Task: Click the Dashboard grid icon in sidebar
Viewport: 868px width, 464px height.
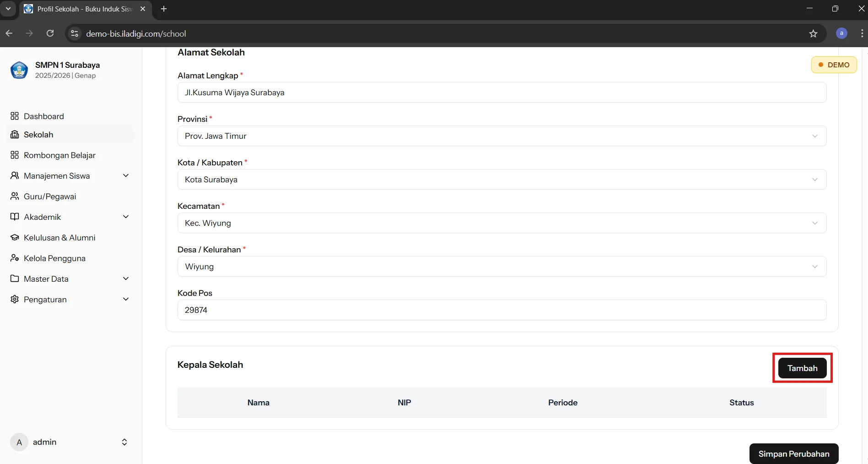Action: [x=15, y=116]
